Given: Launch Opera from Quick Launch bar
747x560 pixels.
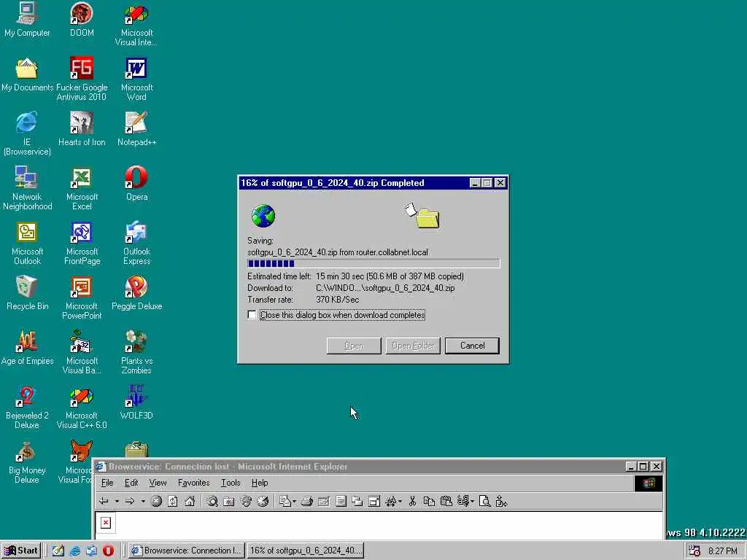Looking at the screenshot, I should click(x=108, y=551).
